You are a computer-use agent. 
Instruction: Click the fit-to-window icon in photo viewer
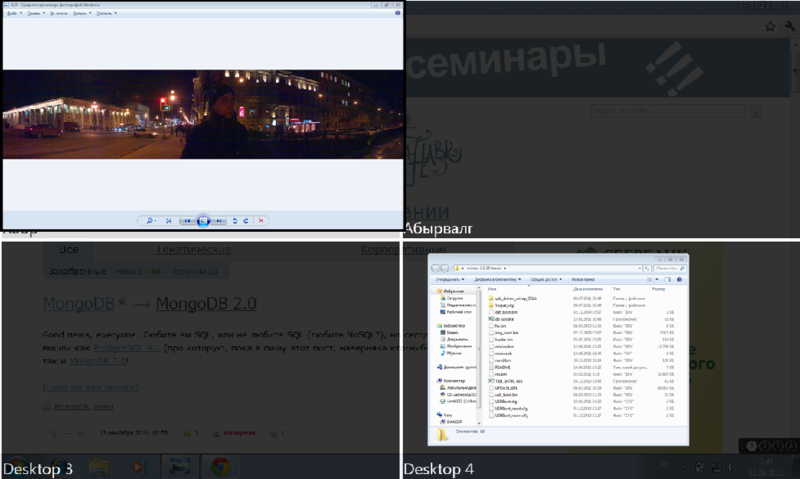(169, 220)
